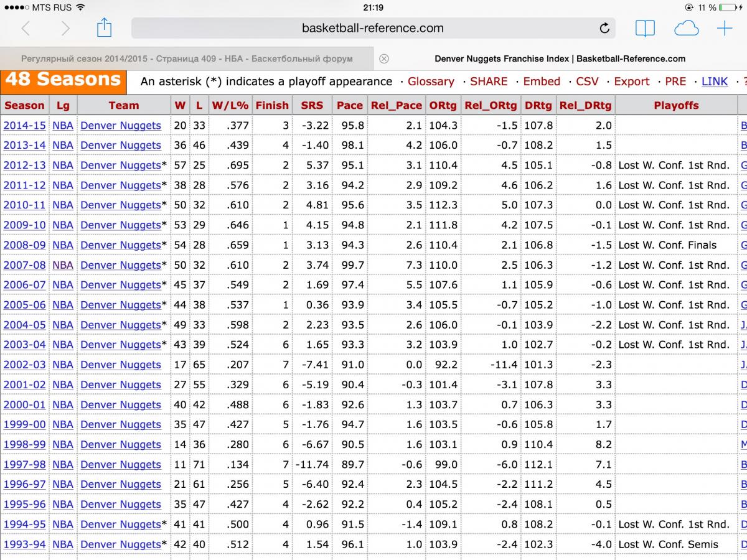Open the 1997-98 season link
The height and width of the screenshot is (560, 747).
coord(25,465)
